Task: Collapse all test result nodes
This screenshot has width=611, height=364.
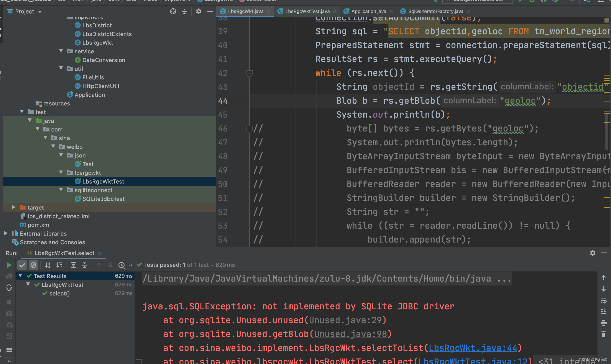Action: 85,265
